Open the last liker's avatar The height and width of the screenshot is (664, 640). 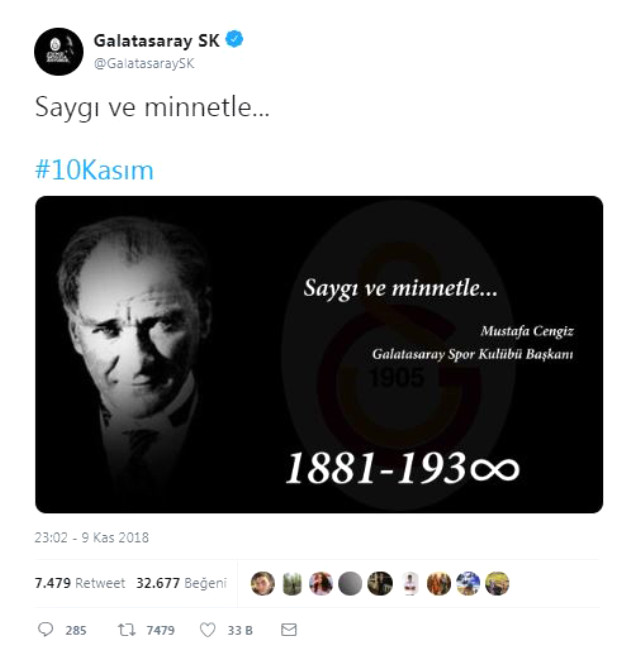click(x=497, y=584)
